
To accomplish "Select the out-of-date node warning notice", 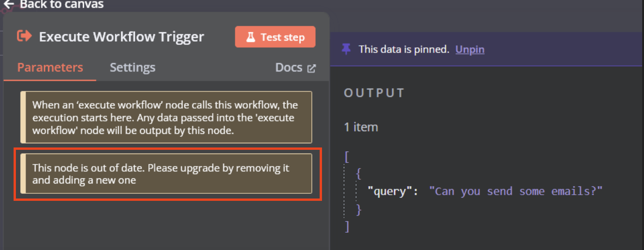I will (x=167, y=174).
